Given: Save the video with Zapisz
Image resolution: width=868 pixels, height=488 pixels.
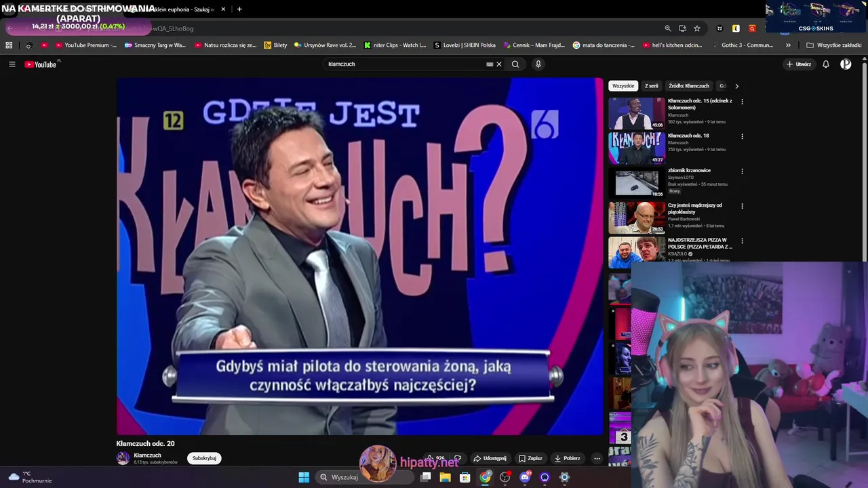Looking at the screenshot, I should click(530, 458).
